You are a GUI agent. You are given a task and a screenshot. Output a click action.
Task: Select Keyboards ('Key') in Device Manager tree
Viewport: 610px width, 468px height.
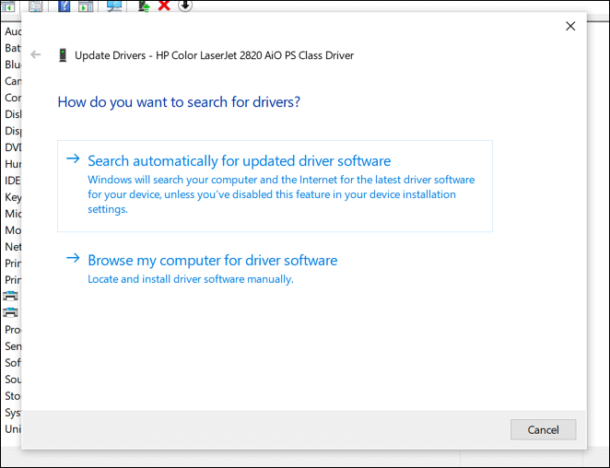tap(13, 197)
